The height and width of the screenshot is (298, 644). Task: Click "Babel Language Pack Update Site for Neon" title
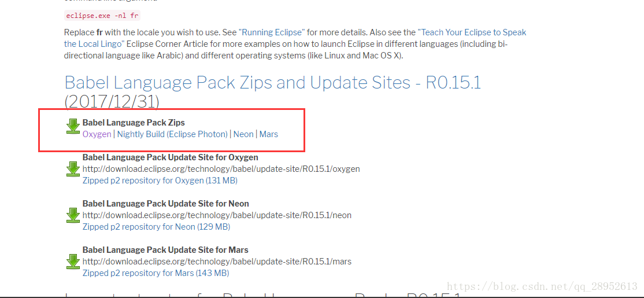(x=165, y=204)
